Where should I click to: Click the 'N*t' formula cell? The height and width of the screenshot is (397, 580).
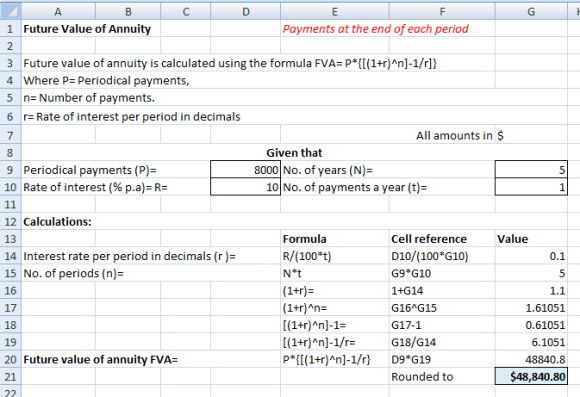click(x=335, y=273)
